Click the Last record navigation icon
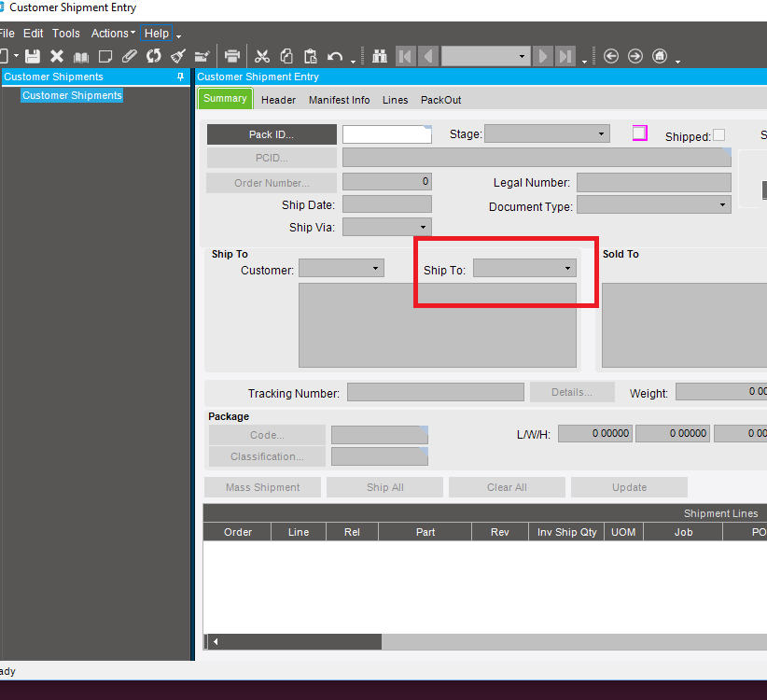The width and height of the screenshot is (767, 700). pos(565,56)
